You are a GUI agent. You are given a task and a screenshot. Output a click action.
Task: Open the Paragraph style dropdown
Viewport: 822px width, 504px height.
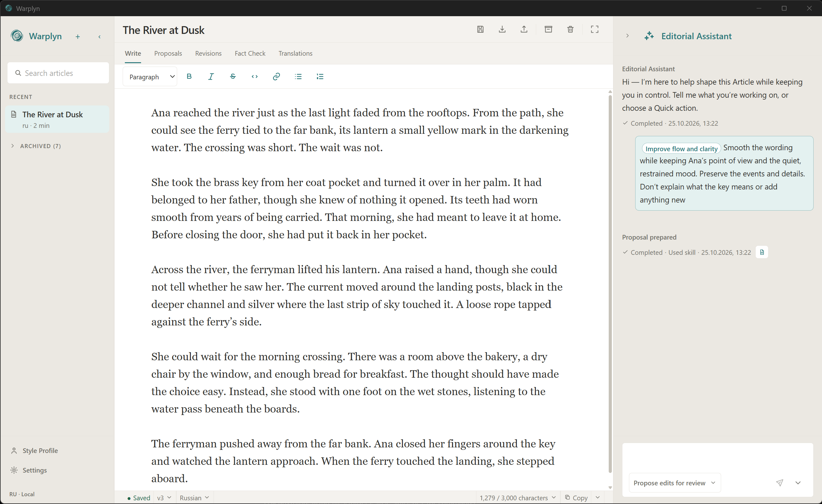point(150,77)
